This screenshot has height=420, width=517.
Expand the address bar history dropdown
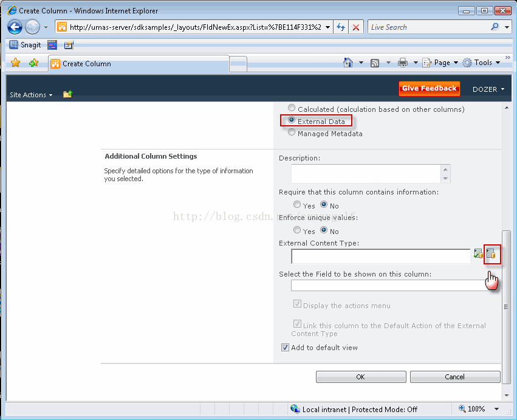(327, 27)
